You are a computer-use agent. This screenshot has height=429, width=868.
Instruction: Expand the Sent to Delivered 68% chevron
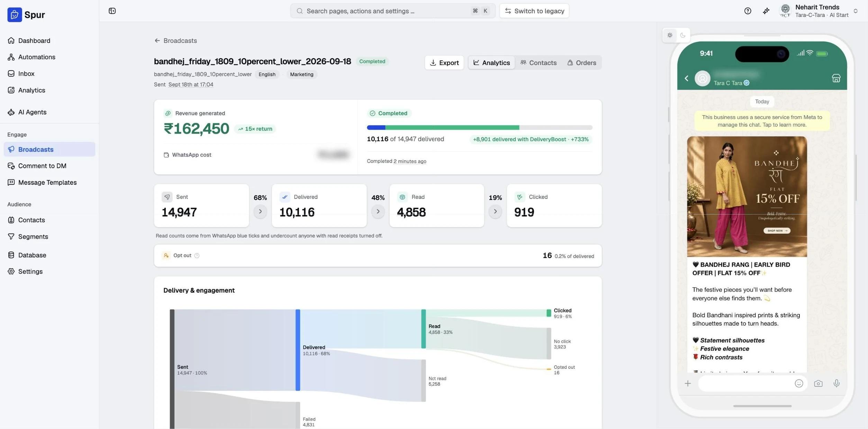click(260, 211)
